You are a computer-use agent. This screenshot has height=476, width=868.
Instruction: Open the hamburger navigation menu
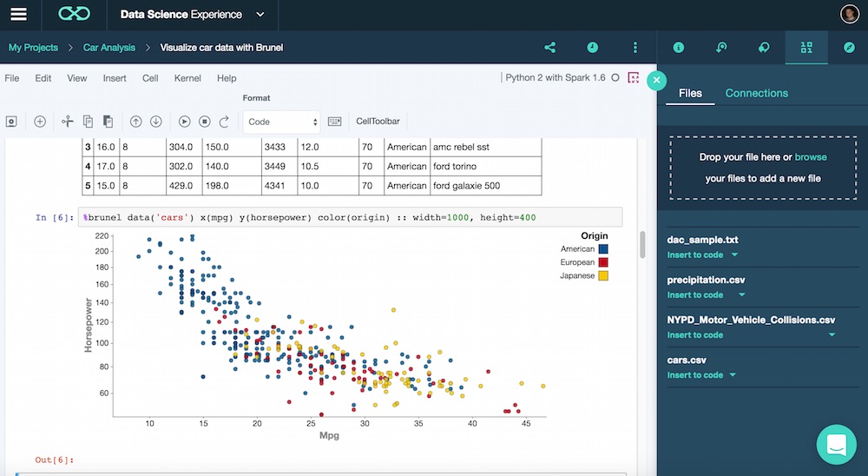(18, 15)
